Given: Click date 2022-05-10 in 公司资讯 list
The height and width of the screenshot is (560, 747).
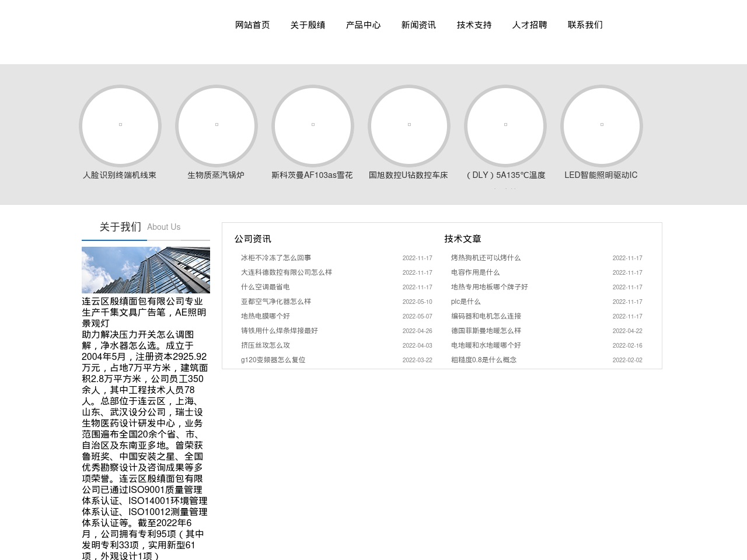Looking at the screenshot, I should (417, 302).
